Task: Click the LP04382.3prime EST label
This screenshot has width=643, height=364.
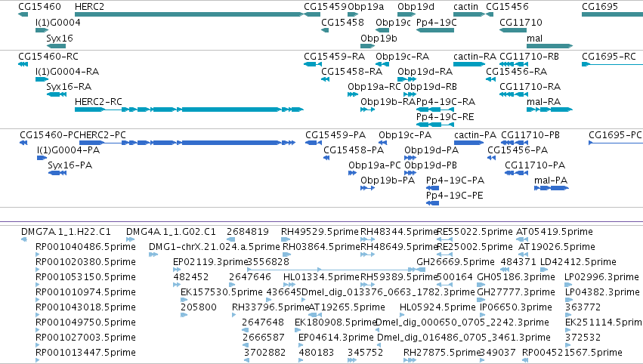Action: 602,292
